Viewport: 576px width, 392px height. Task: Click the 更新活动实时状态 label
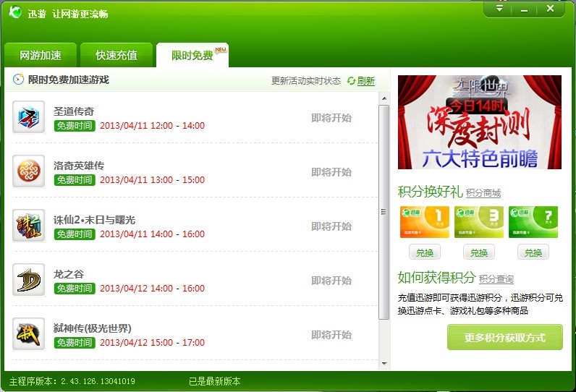(x=306, y=81)
